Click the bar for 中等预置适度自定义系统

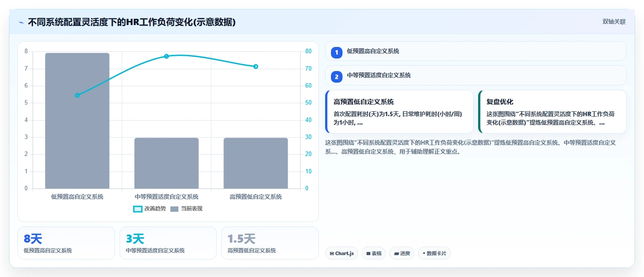166,163
